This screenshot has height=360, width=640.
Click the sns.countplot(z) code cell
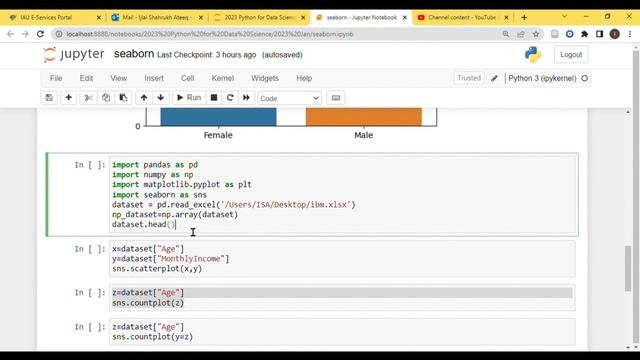coord(342,298)
